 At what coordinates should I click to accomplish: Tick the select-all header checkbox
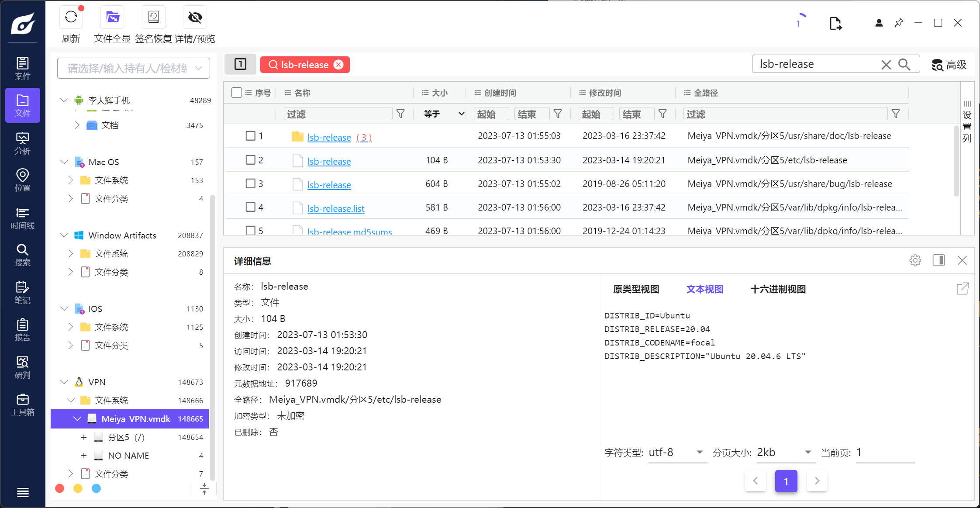[x=237, y=93]
